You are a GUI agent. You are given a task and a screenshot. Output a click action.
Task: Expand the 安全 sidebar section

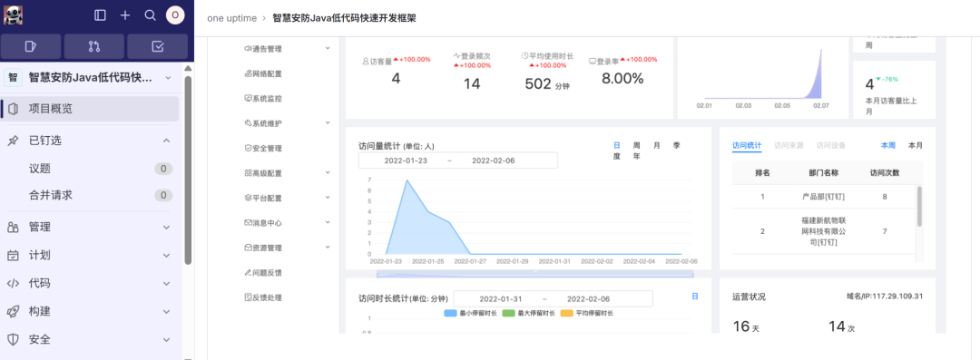pyautogui.click(x=166, y=340)
